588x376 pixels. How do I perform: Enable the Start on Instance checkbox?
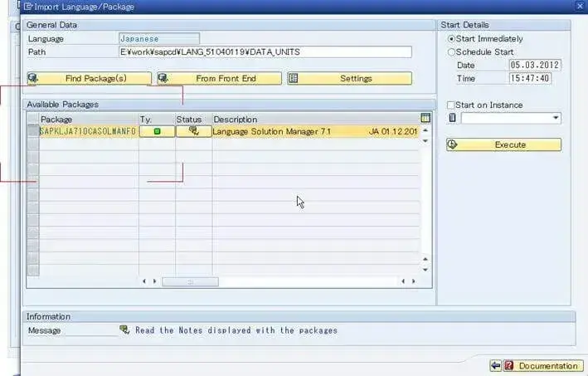pyautogui.click(x=451, y=105)
